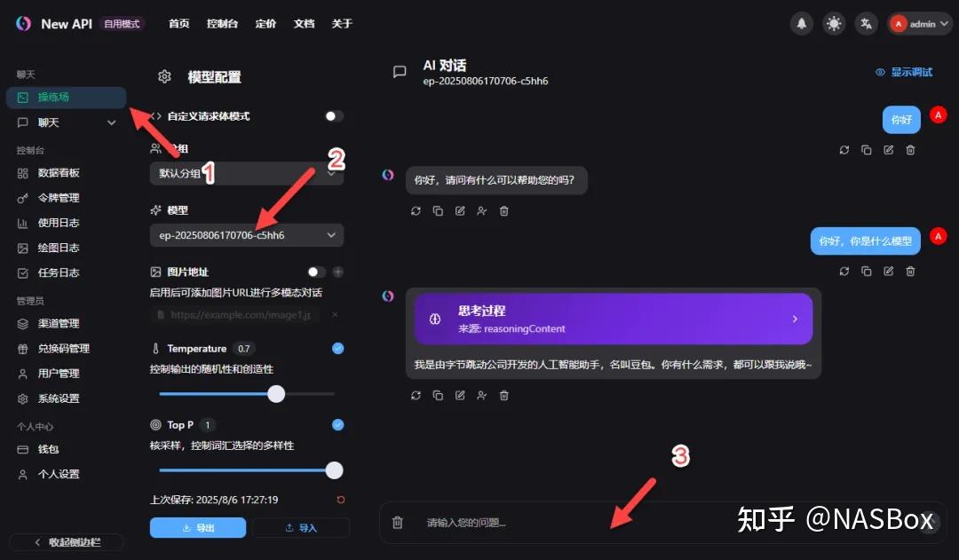This screenshot has width=959, height=560.
Task: Click the plus button beside 图片地址
Action: pyautogui.click(x=337, y=272)
